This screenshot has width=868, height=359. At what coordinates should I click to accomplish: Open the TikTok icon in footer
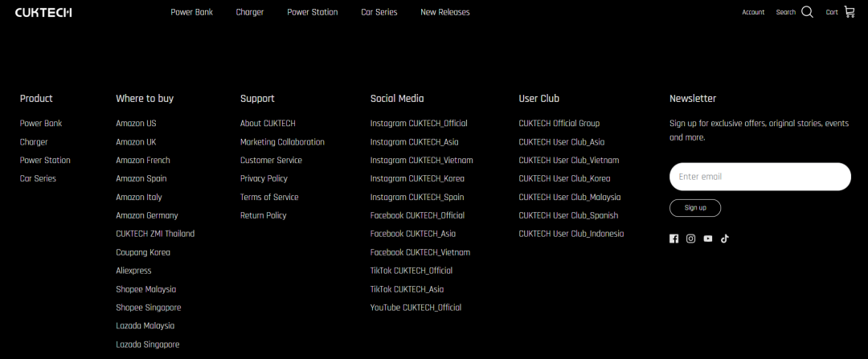(x=724, y=239)
